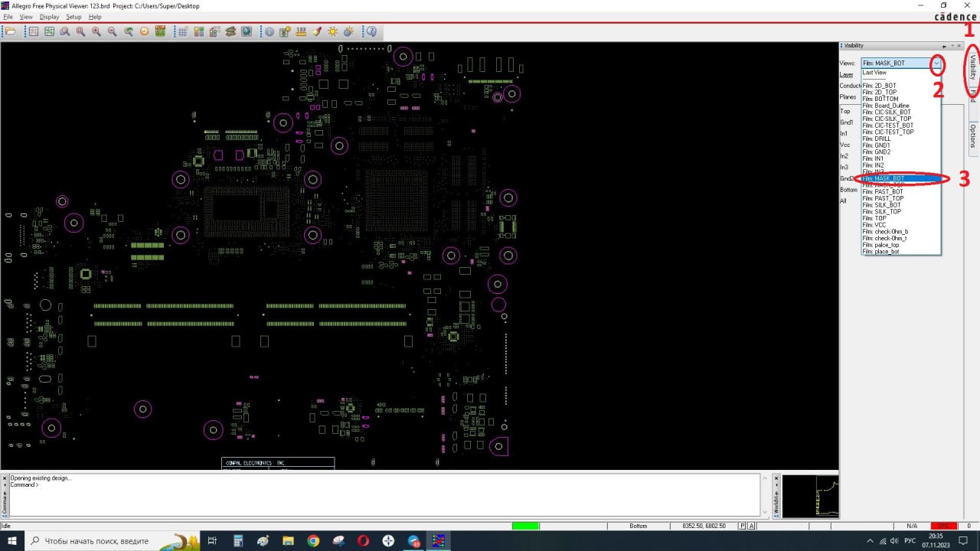The image size is (980, 551).
Task: Click the Flip Design toolbar icon
Action: click(160, 31)
